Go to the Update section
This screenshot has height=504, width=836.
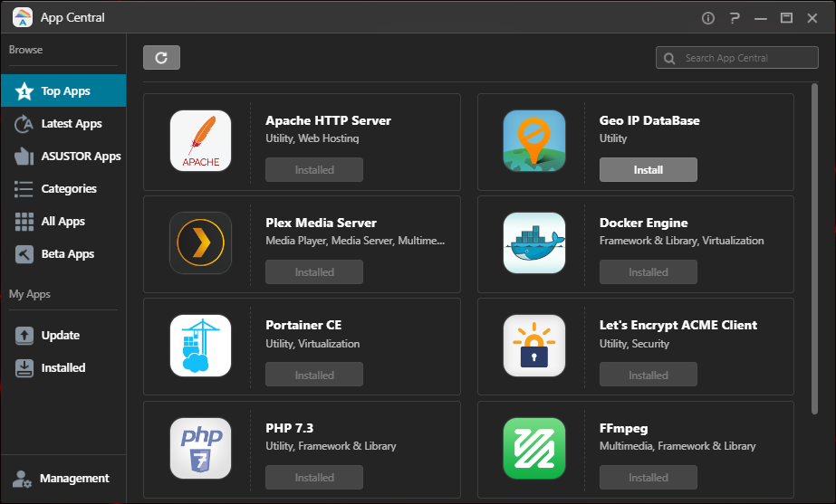pyautogui.click(x=60, y=336)
